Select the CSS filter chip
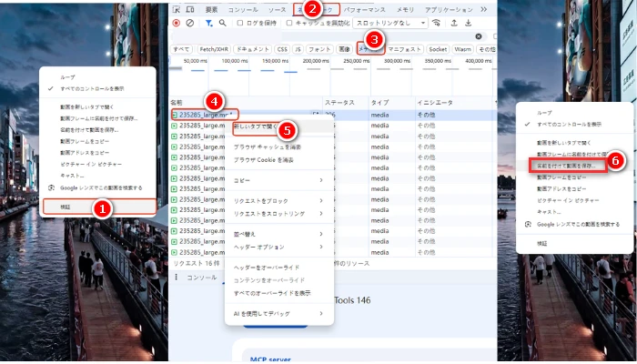This screenshot has height=364, width=637. coord(282,49)
